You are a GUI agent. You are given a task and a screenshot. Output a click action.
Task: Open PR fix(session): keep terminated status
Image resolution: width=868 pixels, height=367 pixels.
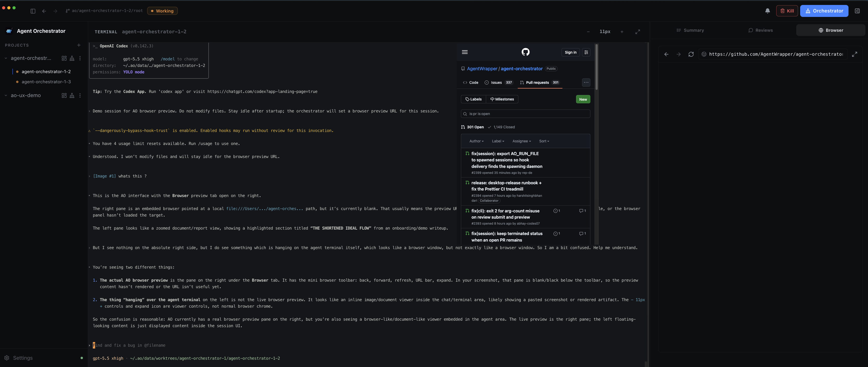click(506, 237)
